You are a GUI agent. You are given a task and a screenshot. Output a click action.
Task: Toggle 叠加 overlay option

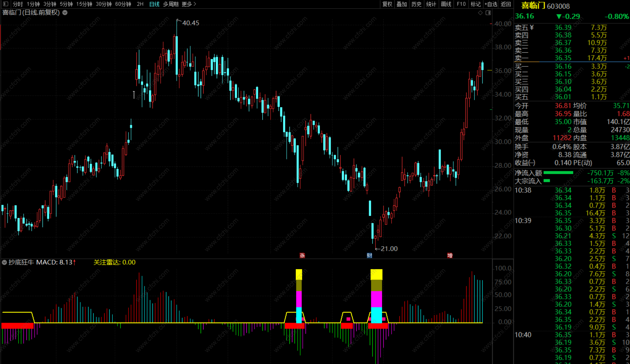[402, 4]
